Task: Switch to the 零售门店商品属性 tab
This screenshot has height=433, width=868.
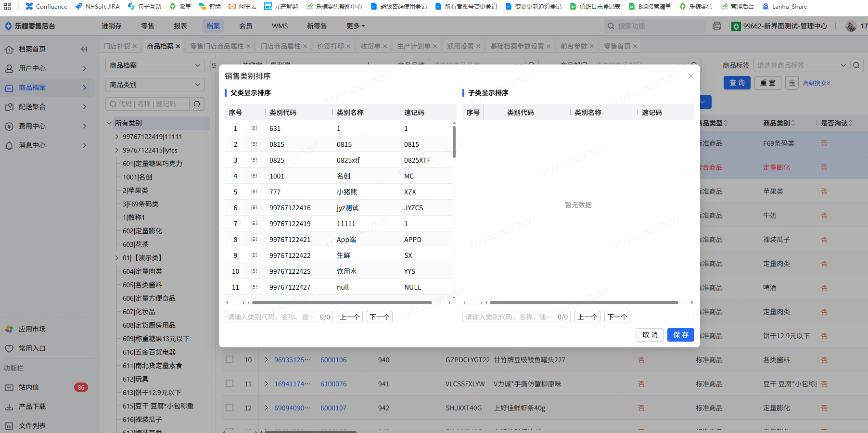Action: 217,46
